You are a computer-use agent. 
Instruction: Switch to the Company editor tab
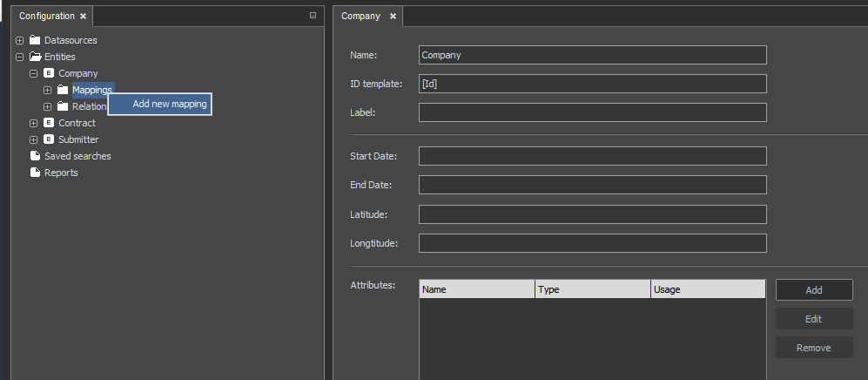click(x=360, y=16)
